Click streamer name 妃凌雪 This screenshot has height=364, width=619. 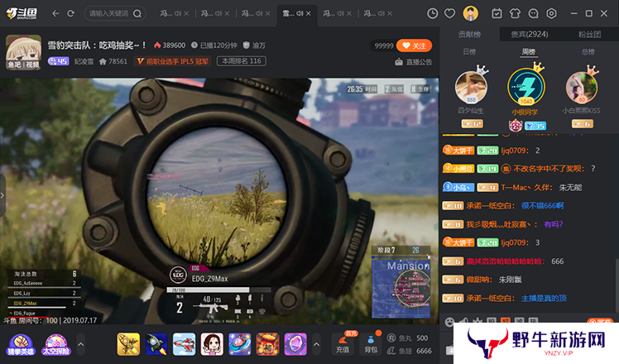tap(84, 61)
